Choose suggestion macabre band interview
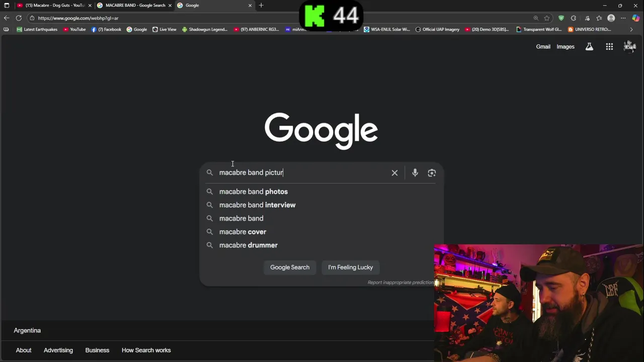This screenshot has height=362, width=644. [321, 205]
